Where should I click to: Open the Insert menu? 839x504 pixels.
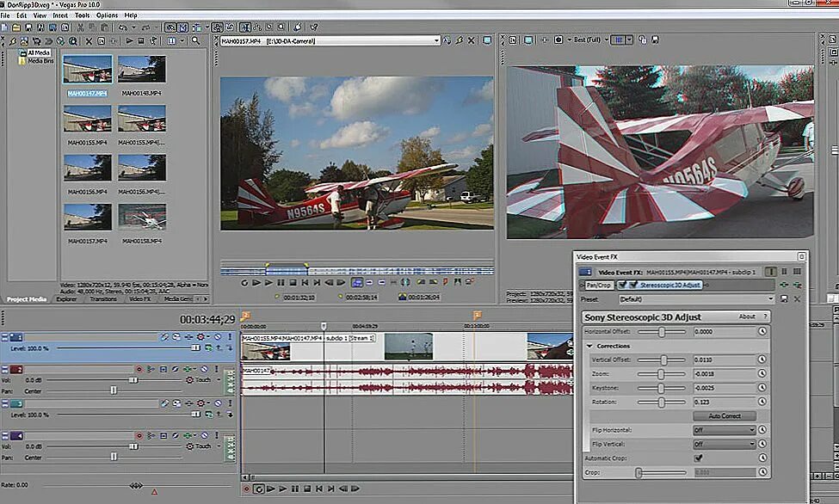click(60, 15)
